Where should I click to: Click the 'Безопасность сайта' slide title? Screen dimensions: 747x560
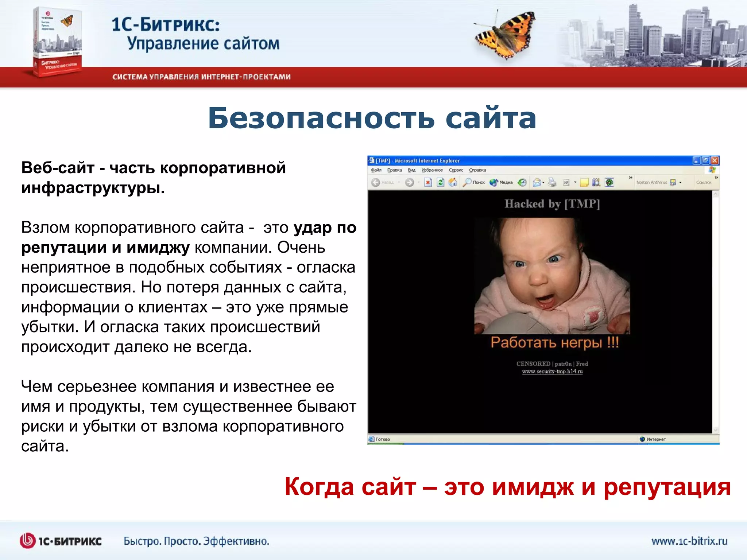point(372,118)
